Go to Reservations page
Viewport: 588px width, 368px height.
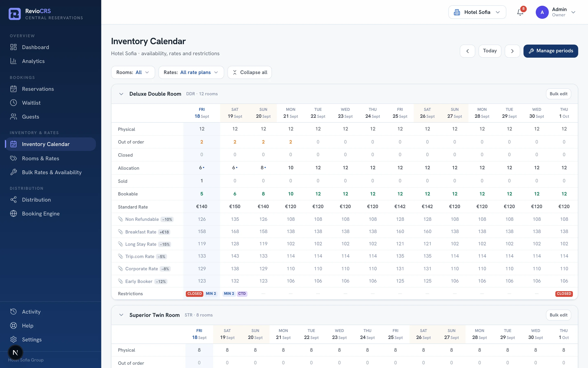click(x=50, y=89)
